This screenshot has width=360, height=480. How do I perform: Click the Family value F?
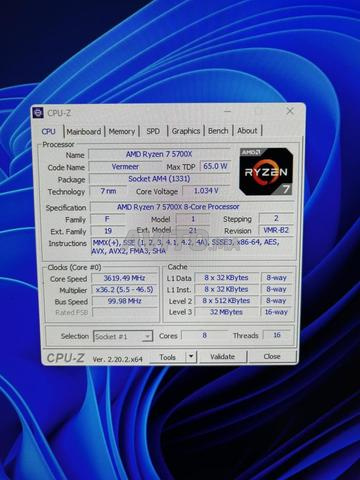(x=107, y=219)
